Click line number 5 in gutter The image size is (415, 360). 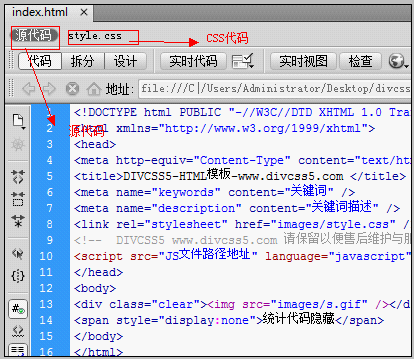tap(49, 176)
